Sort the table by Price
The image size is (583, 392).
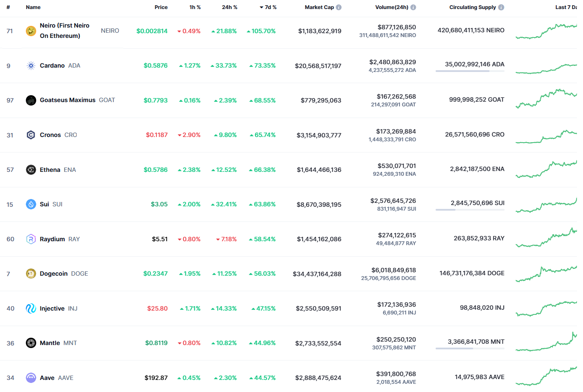(x=161, y=7)
